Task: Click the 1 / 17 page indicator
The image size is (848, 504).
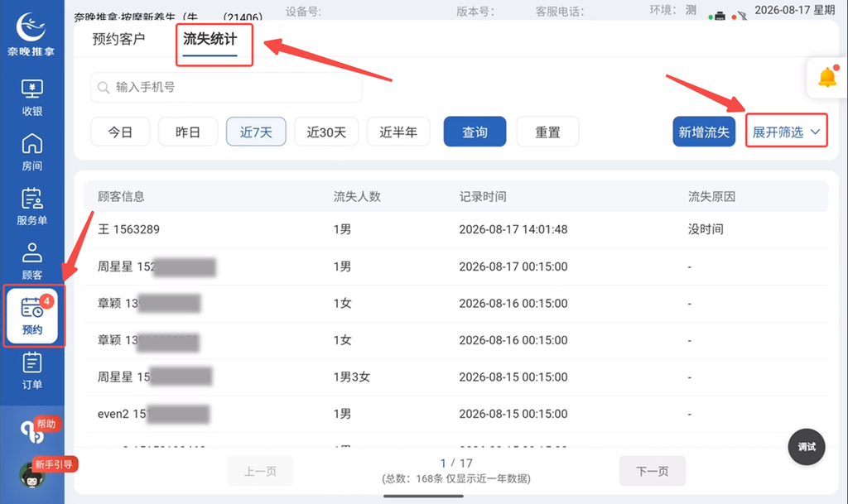Action: pos(456,463)
